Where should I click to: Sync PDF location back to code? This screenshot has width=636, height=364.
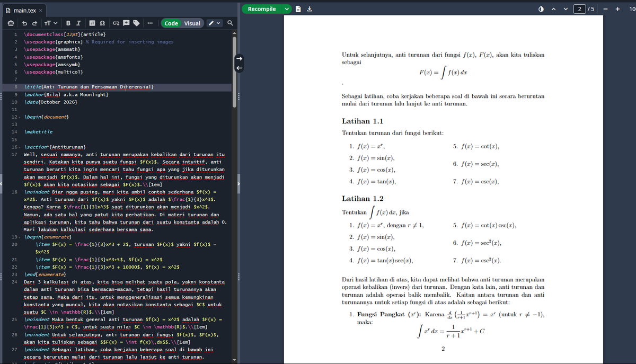(238, 67)
